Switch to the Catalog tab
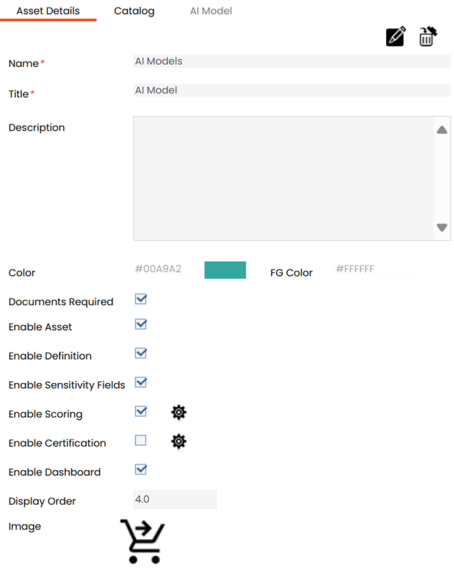This screenshot has height=578, width=454. (134, 11)
